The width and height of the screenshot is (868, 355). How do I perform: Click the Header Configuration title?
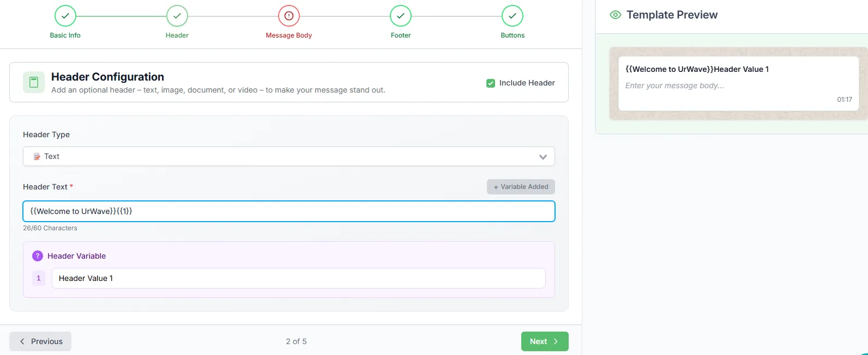(107, 77)
